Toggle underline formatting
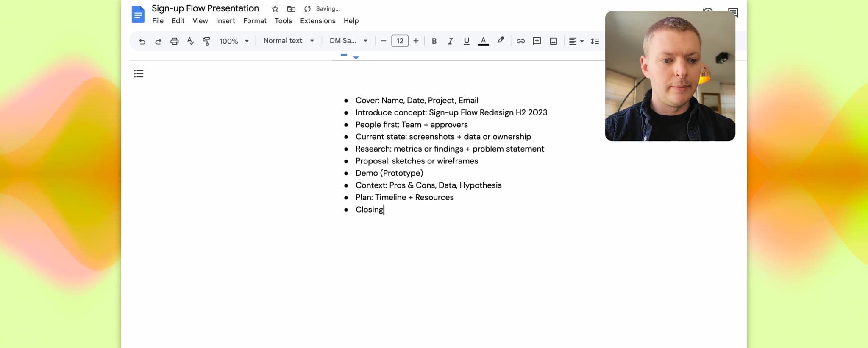The width and height of the screenshot is (868, 348). 466,41
